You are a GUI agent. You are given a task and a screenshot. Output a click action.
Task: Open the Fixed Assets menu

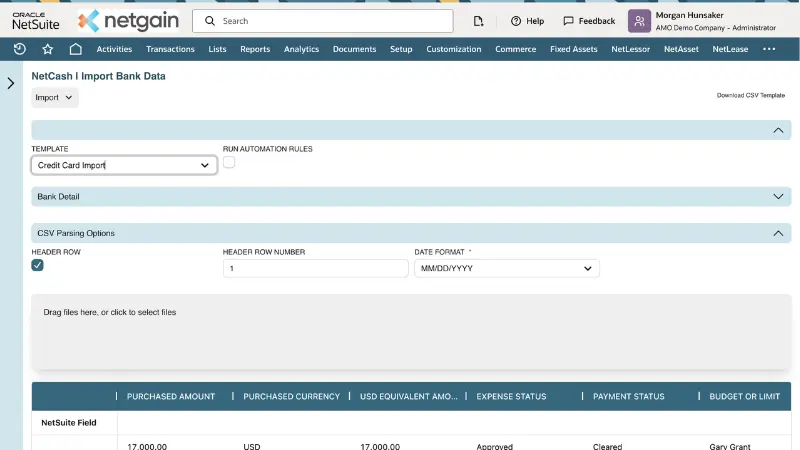click(x=573, y=49)
